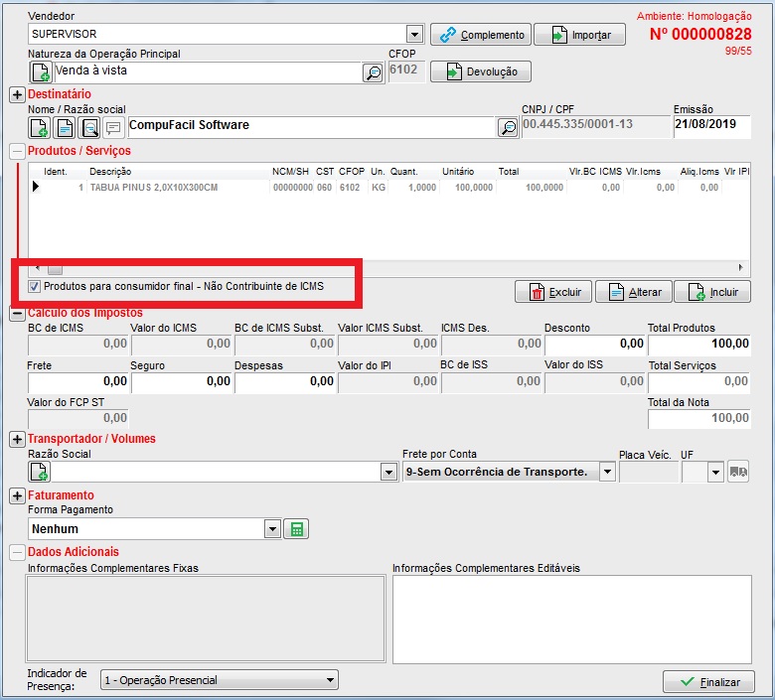The width and height of the screenshot is (775, 700).
Task: Open the Forma Pagamento dropdown
Action: (x=272, y=529)
